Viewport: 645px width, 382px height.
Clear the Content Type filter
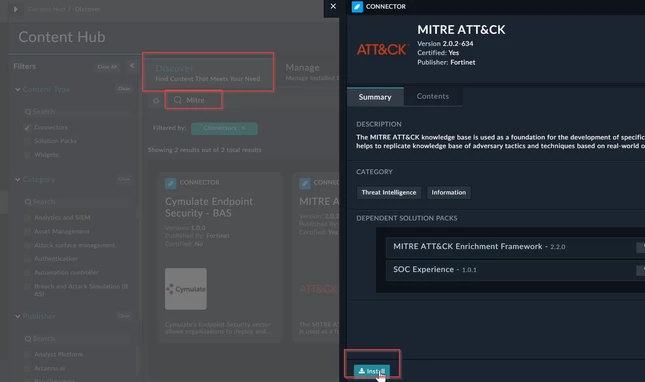tap(124, 89)
